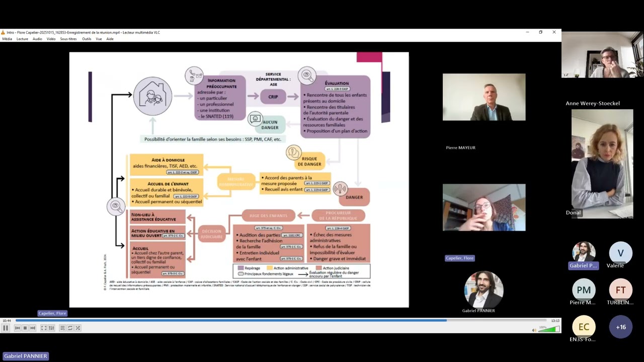Click the VLC cone icon in title bar
Image resolution: width=644 pixels, height=362 pixels.
[3, 32]
